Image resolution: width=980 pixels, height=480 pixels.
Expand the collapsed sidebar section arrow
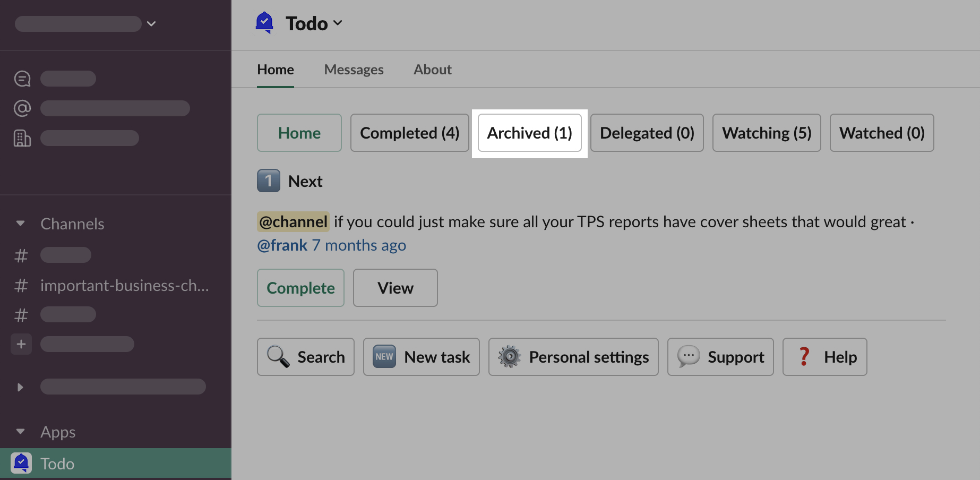[x=21, y=387]
